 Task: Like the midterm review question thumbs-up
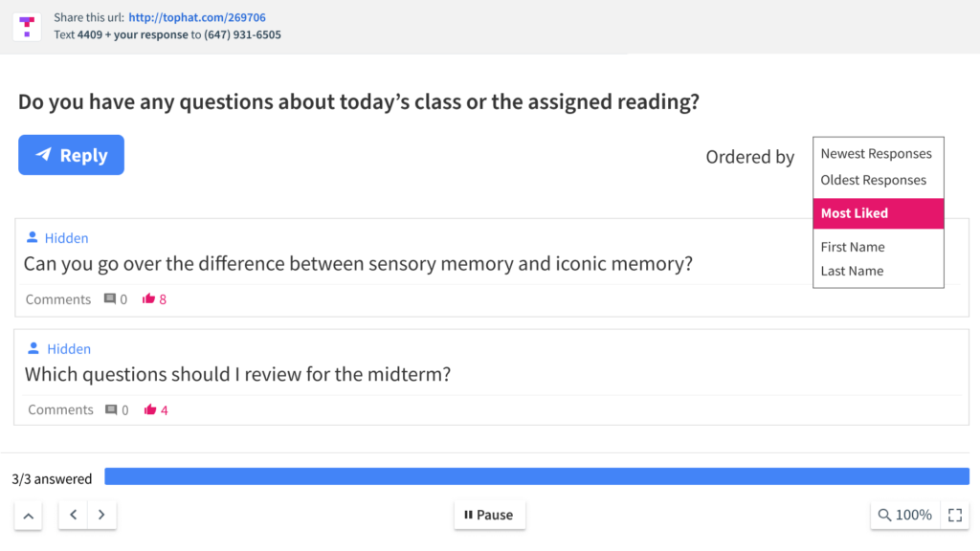point(150,409)
